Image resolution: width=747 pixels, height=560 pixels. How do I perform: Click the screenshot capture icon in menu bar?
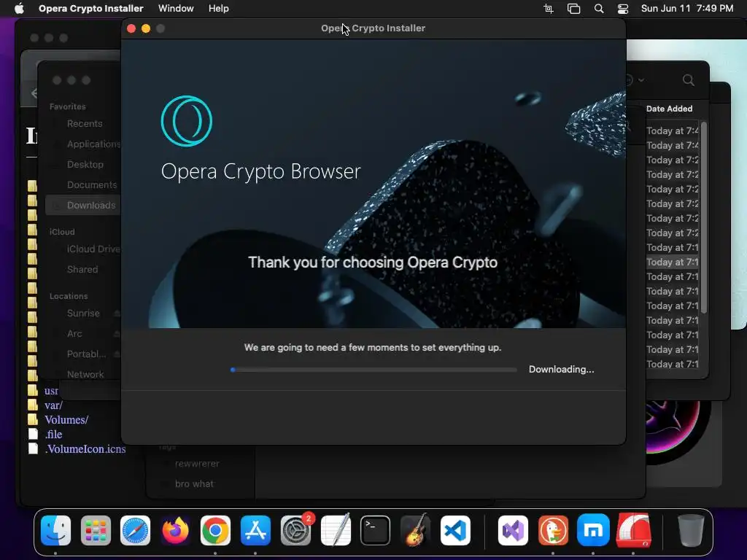point(549,9)
